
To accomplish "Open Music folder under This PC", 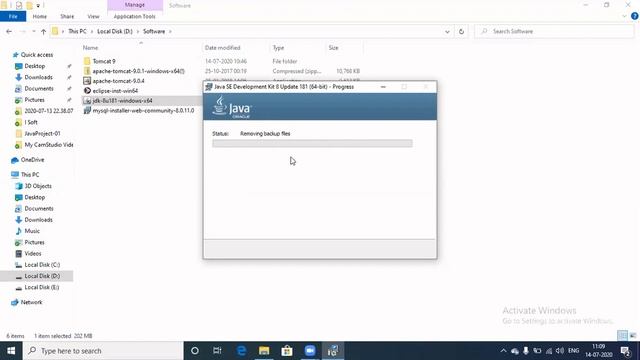I will click(32, 231).
